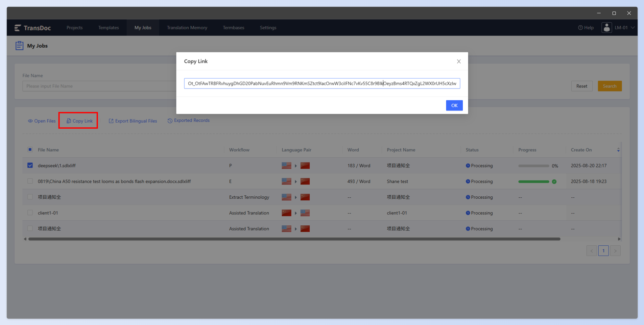Image resolution: width=644 pixels, height=325 pixels.
Task: Click the US flag in deepseek row
Action: [287, 165]
